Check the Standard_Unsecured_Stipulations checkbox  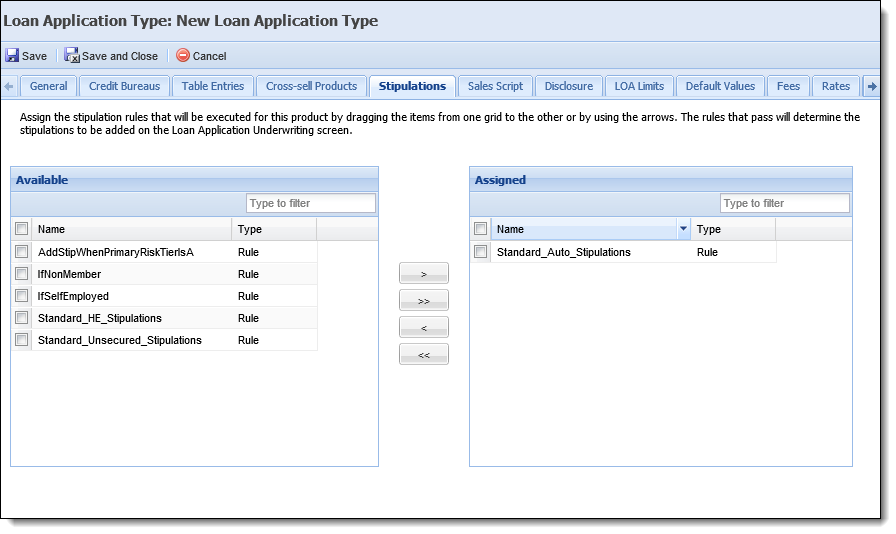22,340
